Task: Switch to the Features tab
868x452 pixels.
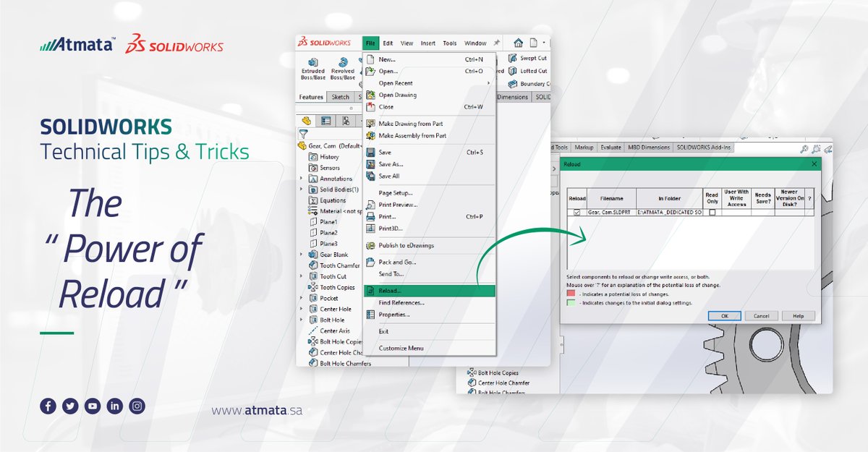Action: pyautogui.click(x=312, y=97)
